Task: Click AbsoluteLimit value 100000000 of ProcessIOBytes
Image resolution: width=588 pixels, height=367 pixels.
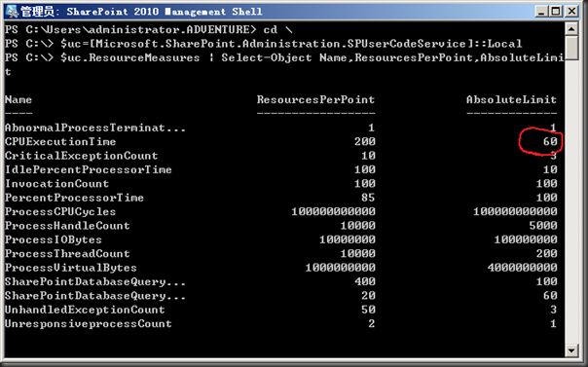Action: pos(526,239)
